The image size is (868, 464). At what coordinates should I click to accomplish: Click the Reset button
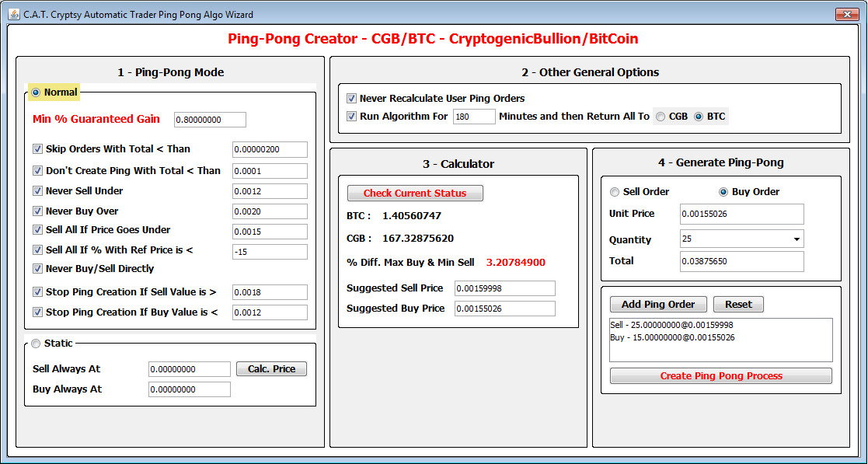pyautogui.click(x=738, y=305)
